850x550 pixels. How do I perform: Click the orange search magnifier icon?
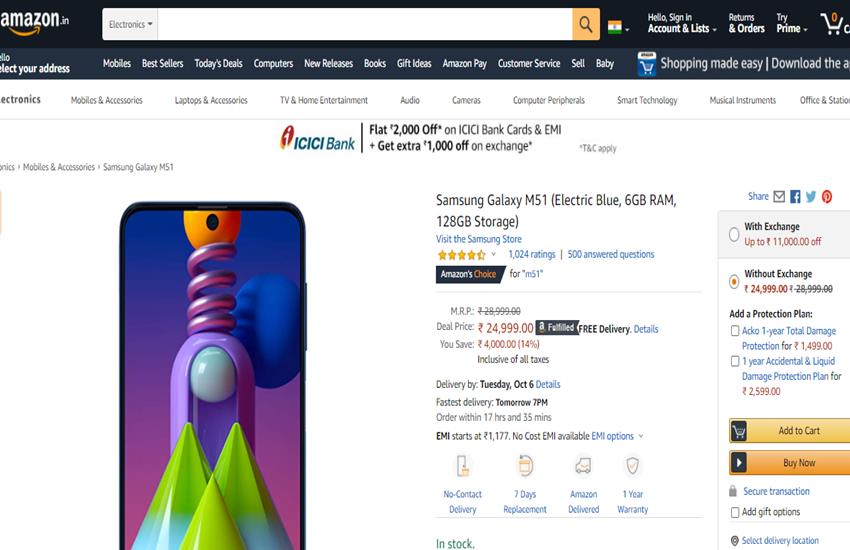tap(586, 24)
